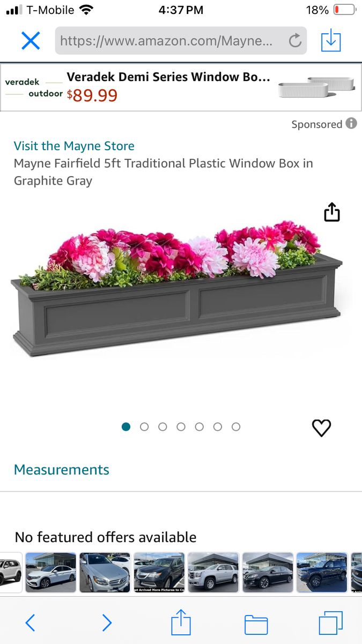Open the folder icon in bottom toolbar

tap(256, 624)
